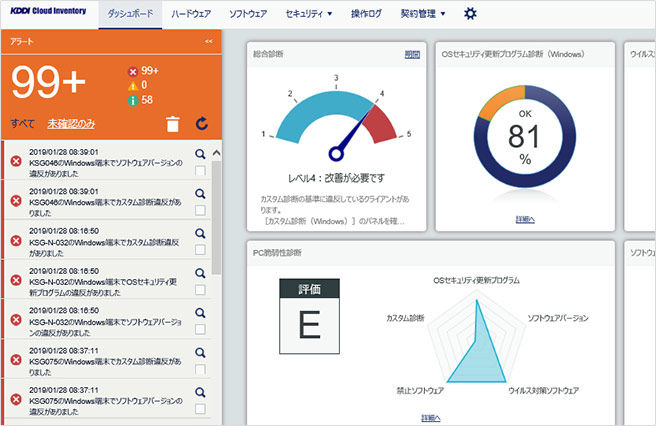Filter alerts by 未確認のみ link
The image size is (656, 426).
click(71, 123)
